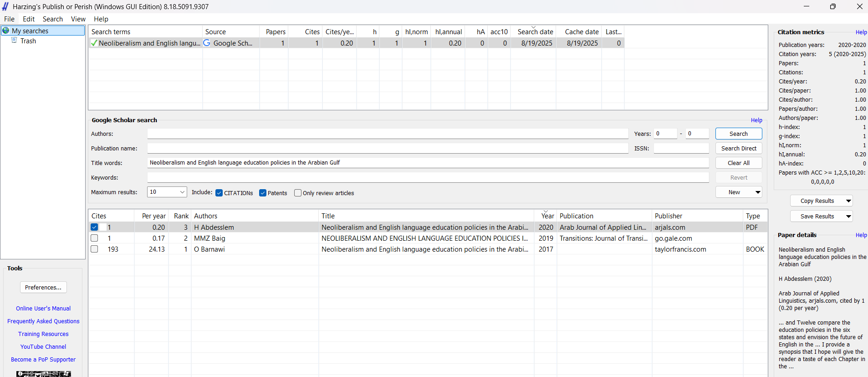Click the Publication name input field
The height and width of the screenshot is (377, 868).
pos(388,148)
